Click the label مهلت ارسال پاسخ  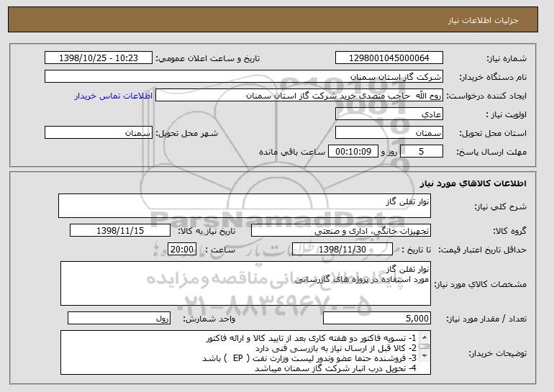[491, 152]
